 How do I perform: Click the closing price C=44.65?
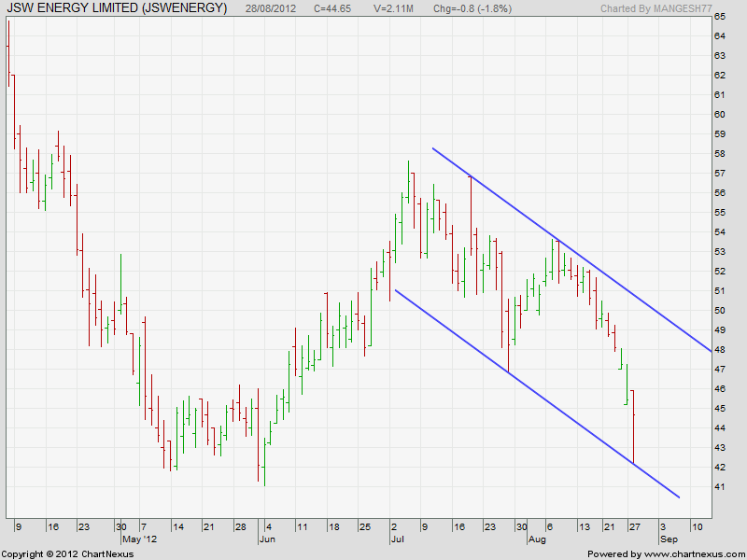click(332, 8)
